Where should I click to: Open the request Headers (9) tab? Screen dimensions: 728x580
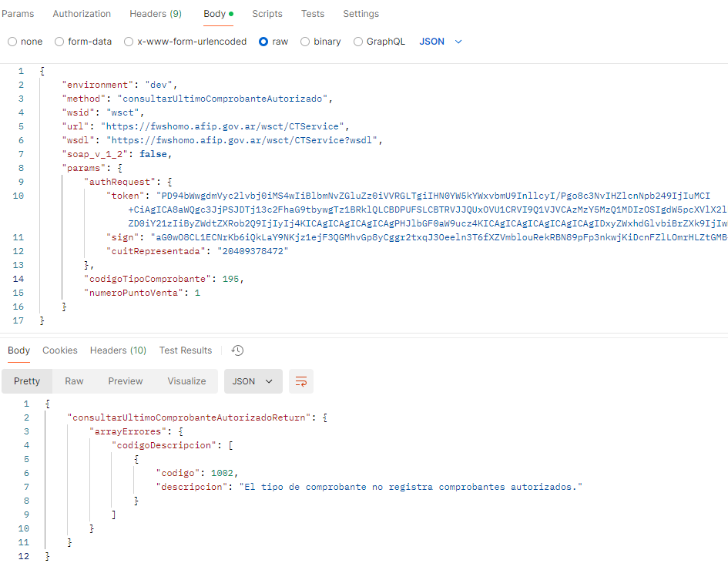(x=156, y=14)
